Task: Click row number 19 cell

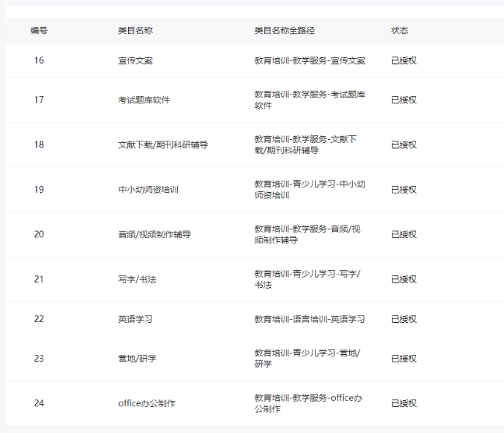Action: 39,189
